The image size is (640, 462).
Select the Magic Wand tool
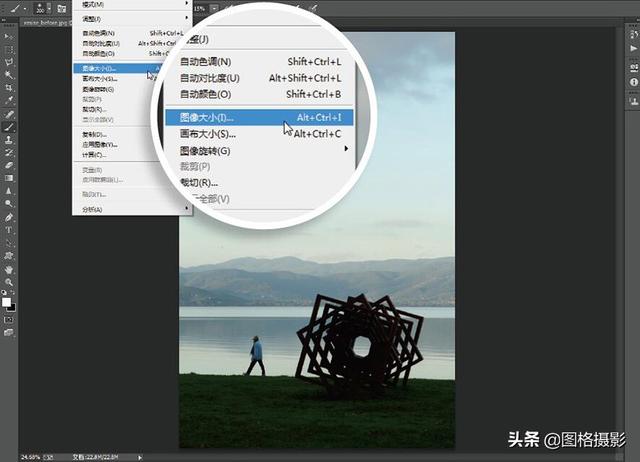tap(9, 75)
